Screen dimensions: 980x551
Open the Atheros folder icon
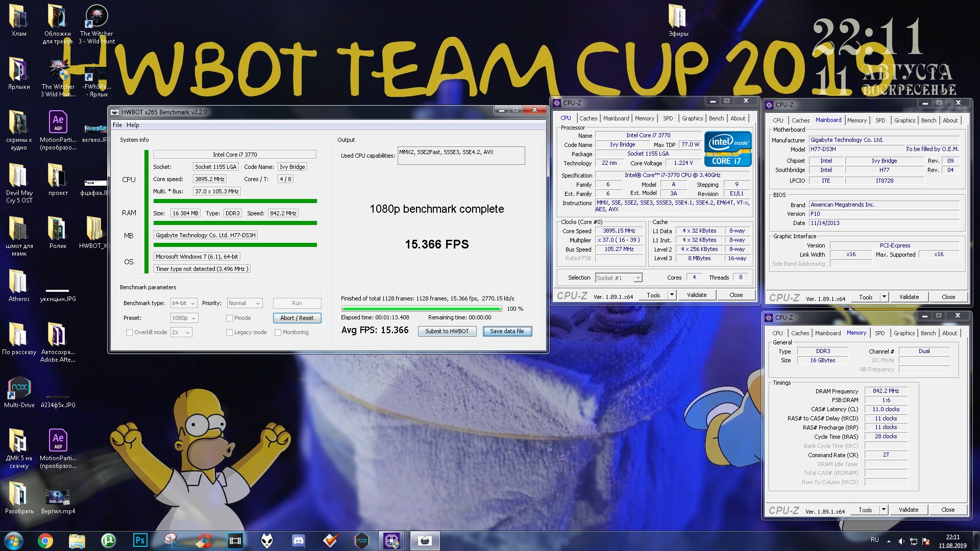coord(19,286)
